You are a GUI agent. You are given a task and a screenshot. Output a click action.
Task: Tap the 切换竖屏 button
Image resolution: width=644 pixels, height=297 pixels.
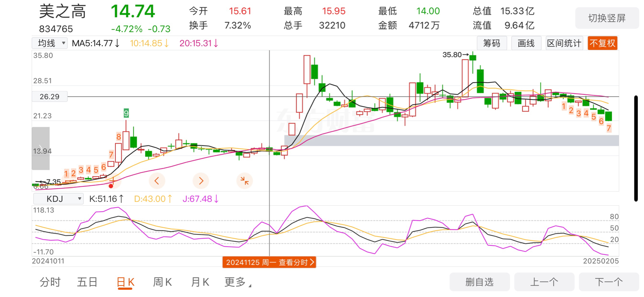pos(607,18)
